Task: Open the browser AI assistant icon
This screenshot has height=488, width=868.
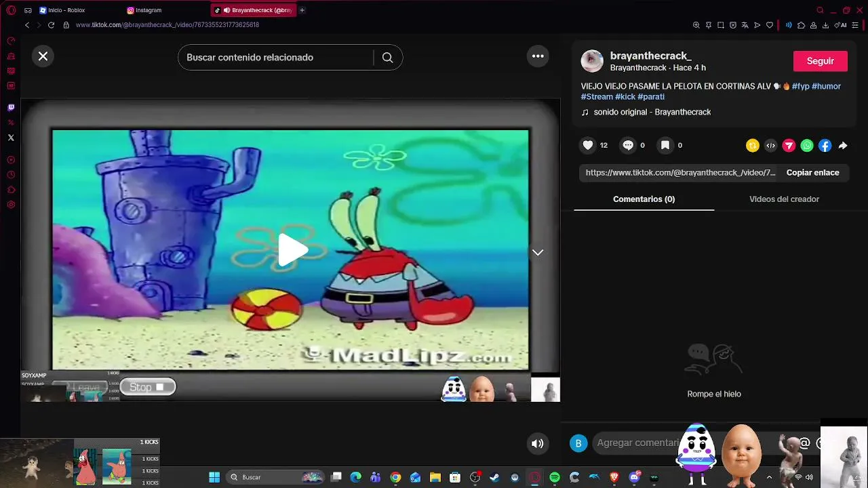Action: pos(841,25)
